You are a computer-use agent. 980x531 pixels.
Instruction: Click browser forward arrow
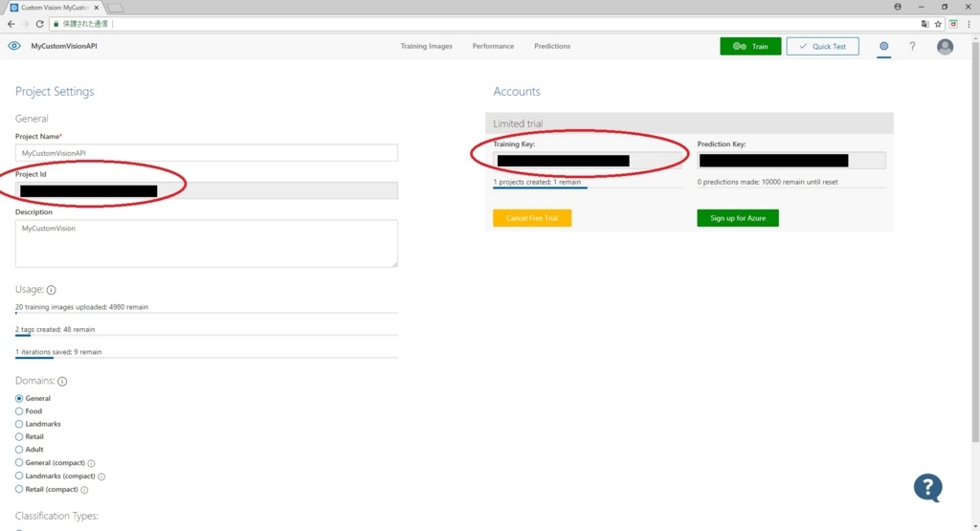point(25,24)
